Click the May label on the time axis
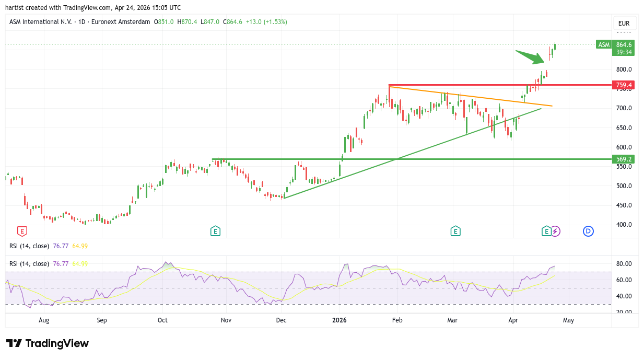 click(568, 320)
